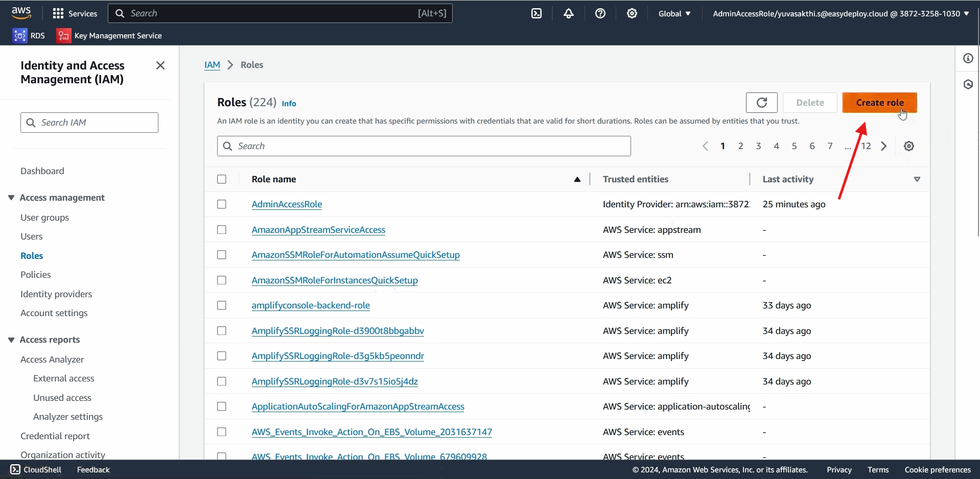
Task: Open the hexagon tutorials icon on right edge
Action: click(x=968, y=84)
